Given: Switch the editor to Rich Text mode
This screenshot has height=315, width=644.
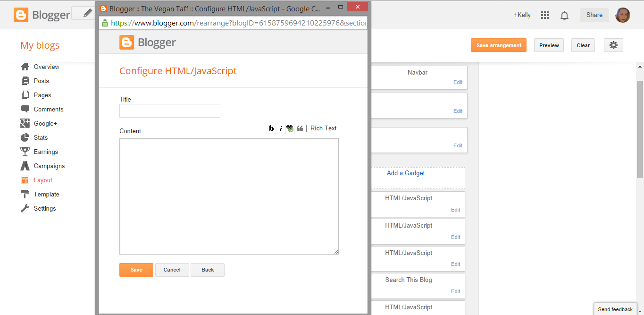Looking at the screenshot, I should (323, 128).
